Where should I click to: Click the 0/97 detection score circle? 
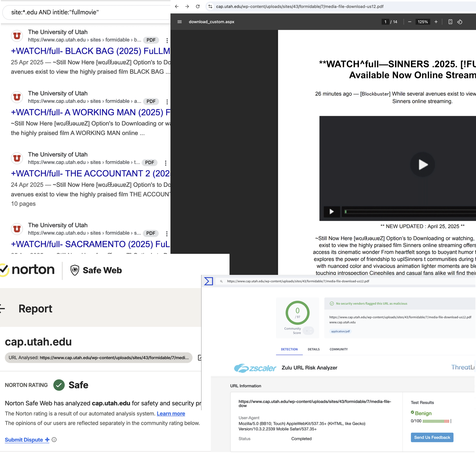coord(297,313)
